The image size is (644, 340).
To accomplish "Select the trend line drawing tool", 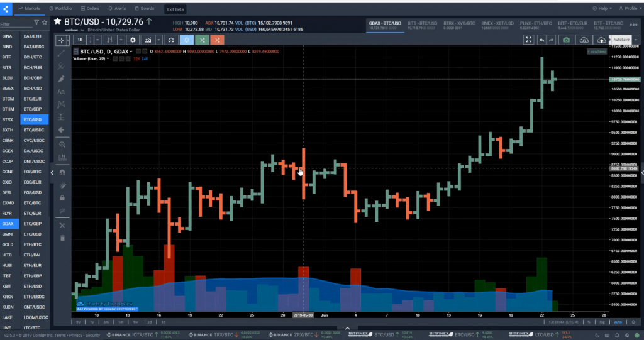I will tap(61, 53).
